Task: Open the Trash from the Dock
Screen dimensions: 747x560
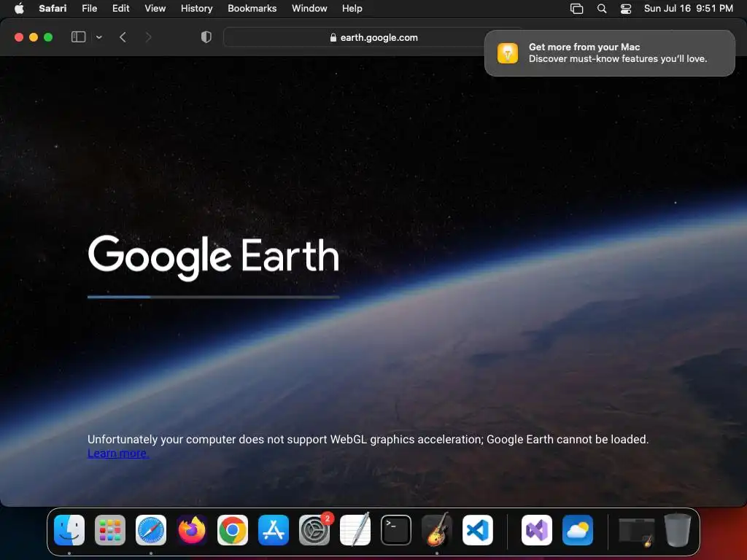Action: 678,530
